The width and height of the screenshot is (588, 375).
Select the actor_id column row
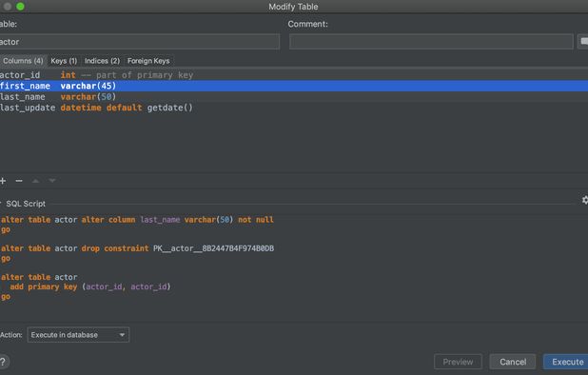[294, 75]
